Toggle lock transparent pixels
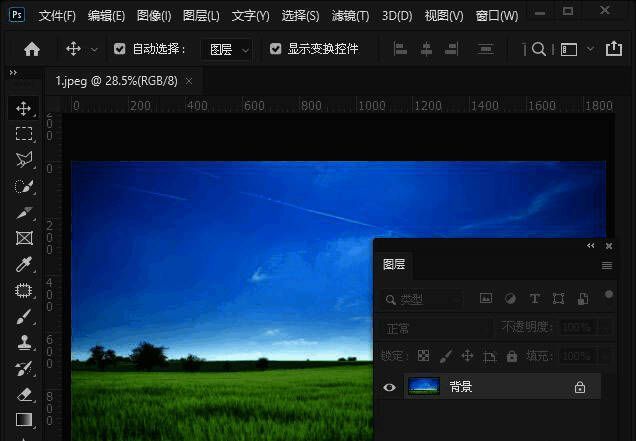This screenshot has width=636, height=441. [423, 355]
